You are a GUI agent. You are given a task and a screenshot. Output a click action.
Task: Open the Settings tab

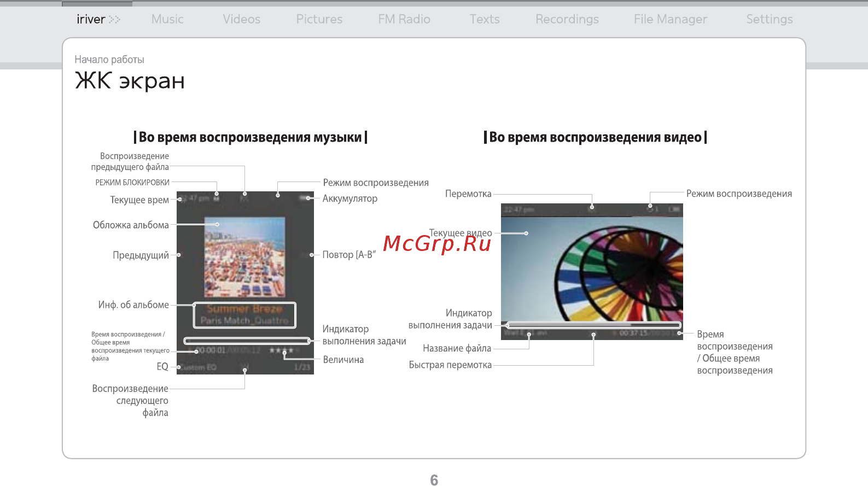[770, 19]
